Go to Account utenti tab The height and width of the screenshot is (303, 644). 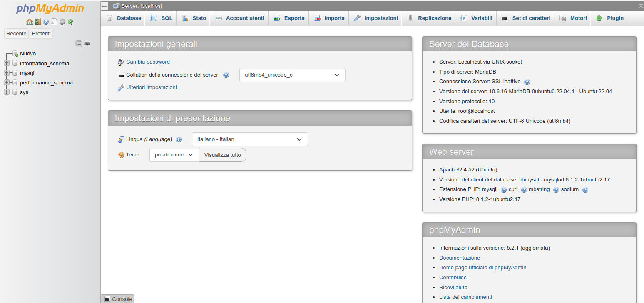pyautogui.click(x=240, y=18)
